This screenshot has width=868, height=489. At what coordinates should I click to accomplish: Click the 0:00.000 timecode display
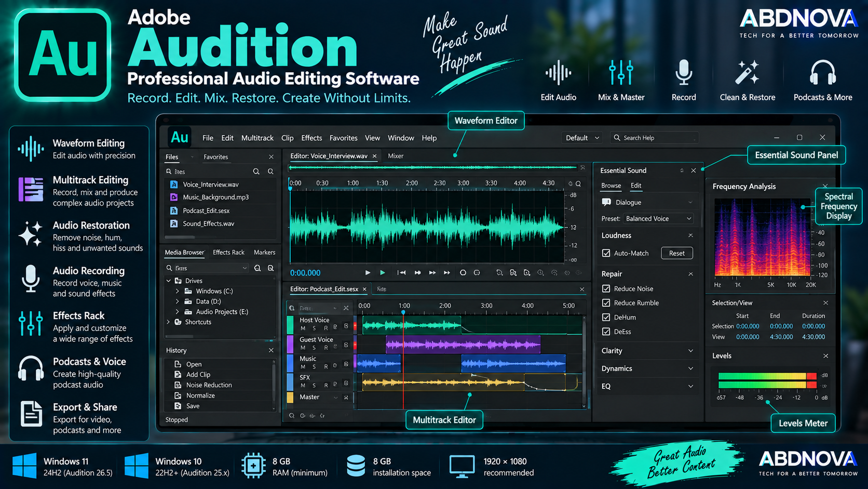click(x=305, y=273)
